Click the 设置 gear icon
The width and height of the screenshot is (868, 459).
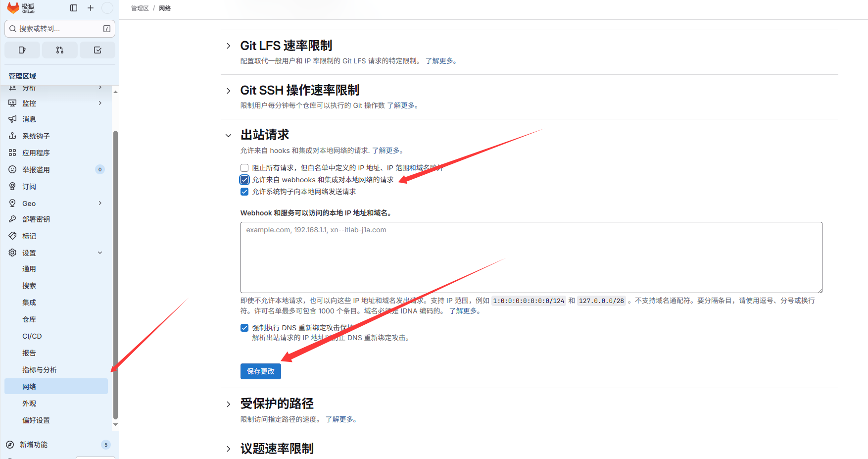tap(12, 253)
